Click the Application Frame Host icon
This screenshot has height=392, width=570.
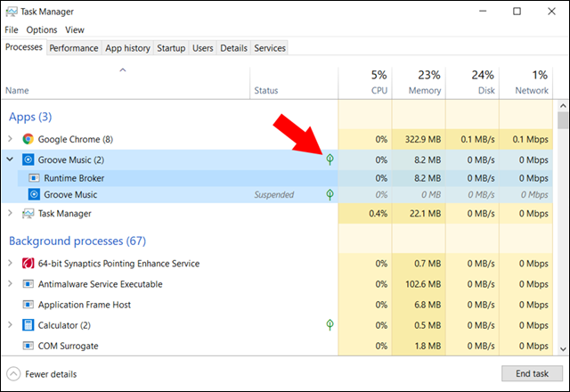pos(28,305)
